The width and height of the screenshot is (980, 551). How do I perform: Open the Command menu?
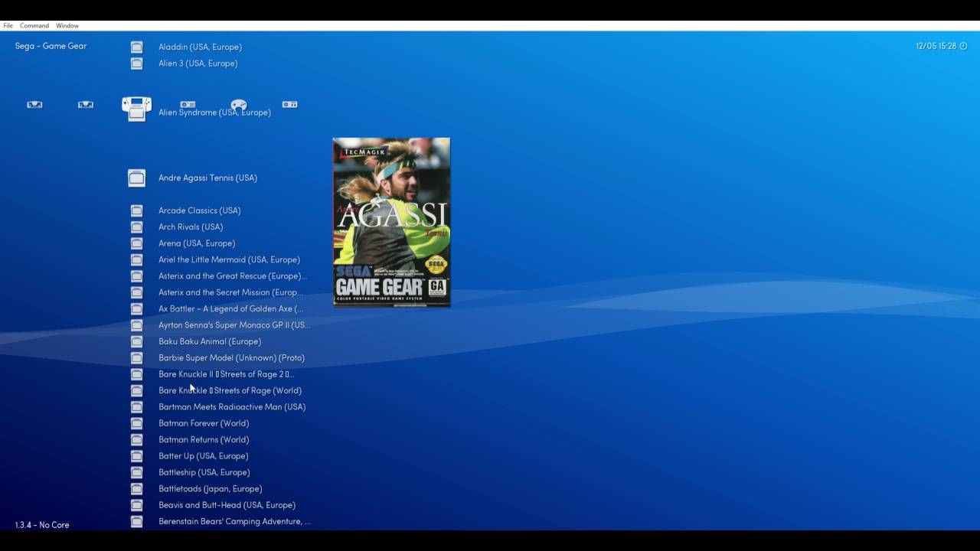click(34, 25)
